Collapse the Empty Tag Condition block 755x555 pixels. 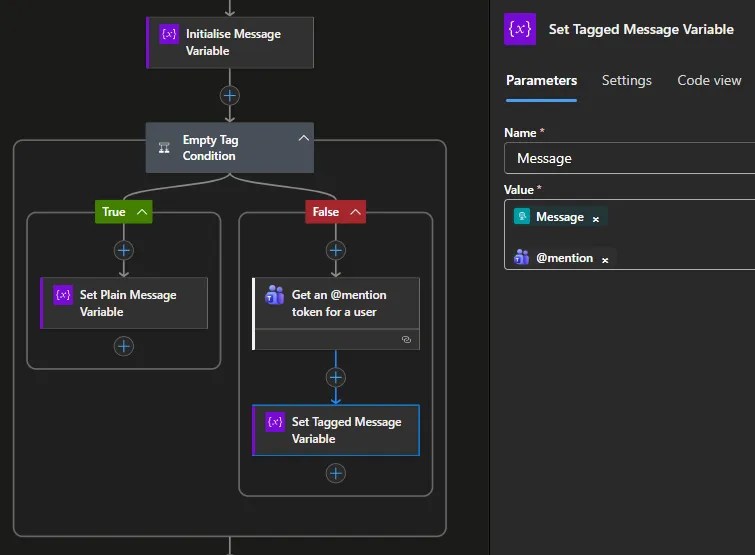click(x=303, y=139)
